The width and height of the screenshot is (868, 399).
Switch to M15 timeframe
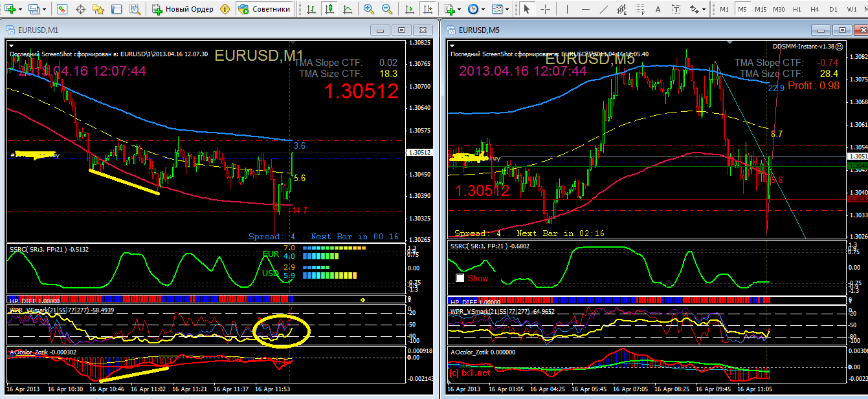click(x=761, y=9)
